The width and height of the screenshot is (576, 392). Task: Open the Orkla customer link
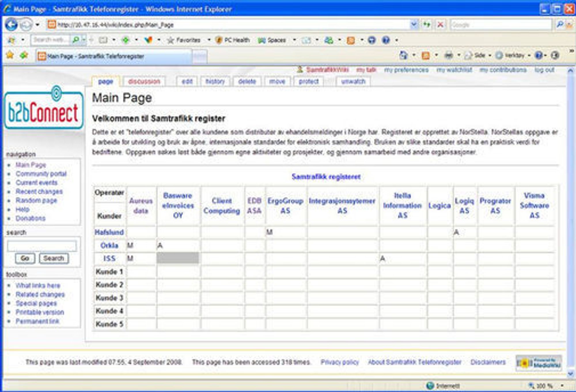tap(109, 246)
